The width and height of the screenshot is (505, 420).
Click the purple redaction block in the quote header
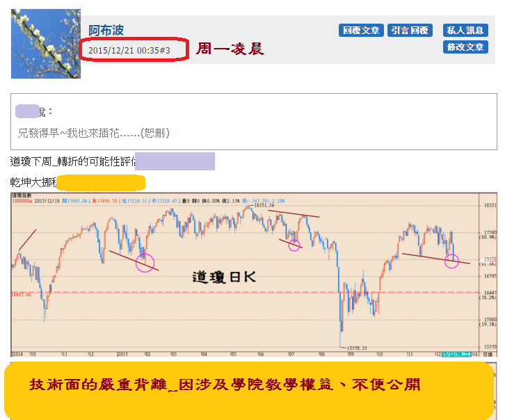coord(26,111)
